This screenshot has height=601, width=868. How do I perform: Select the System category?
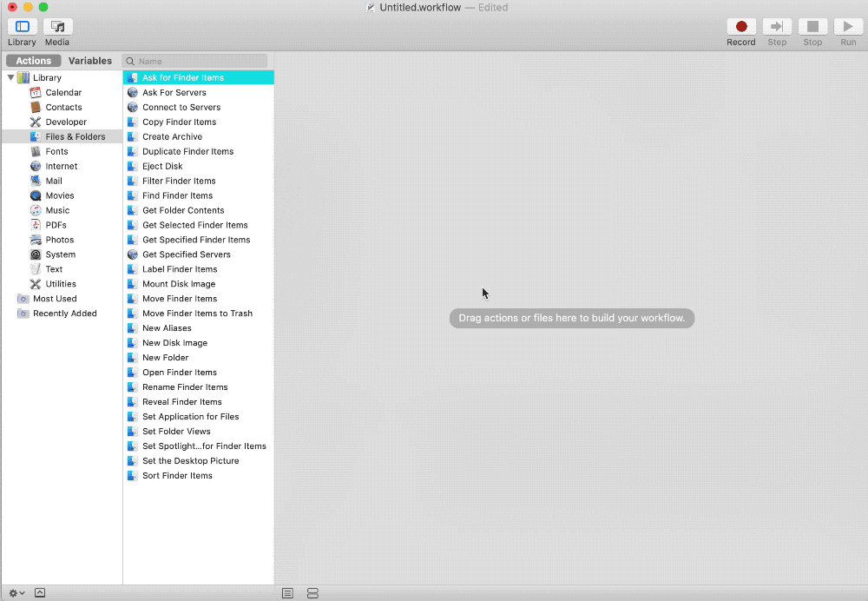(x=62, y=254)
